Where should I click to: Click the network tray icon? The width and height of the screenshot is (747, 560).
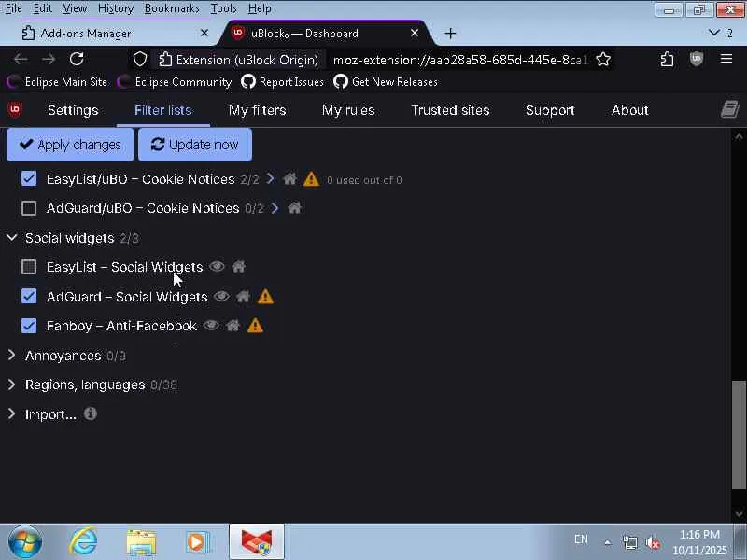[629, 542]
